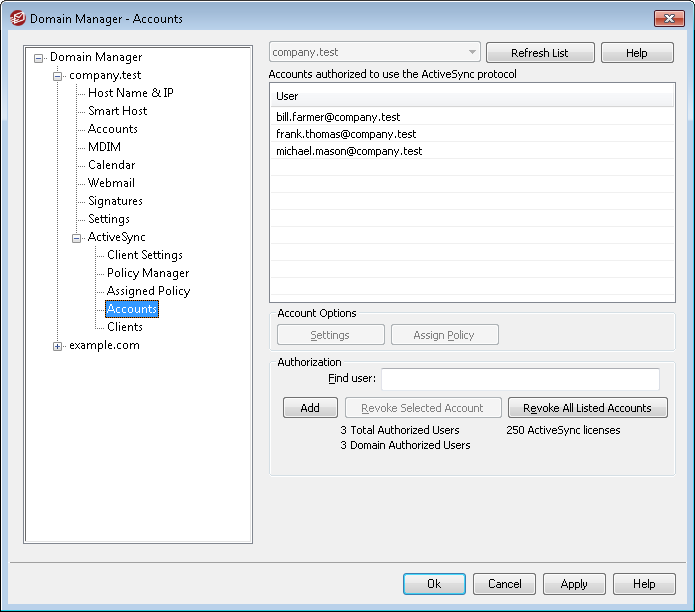Select user bill.farmer@company.test in list
The image size is (695, 612).
[x=472, y=117]
